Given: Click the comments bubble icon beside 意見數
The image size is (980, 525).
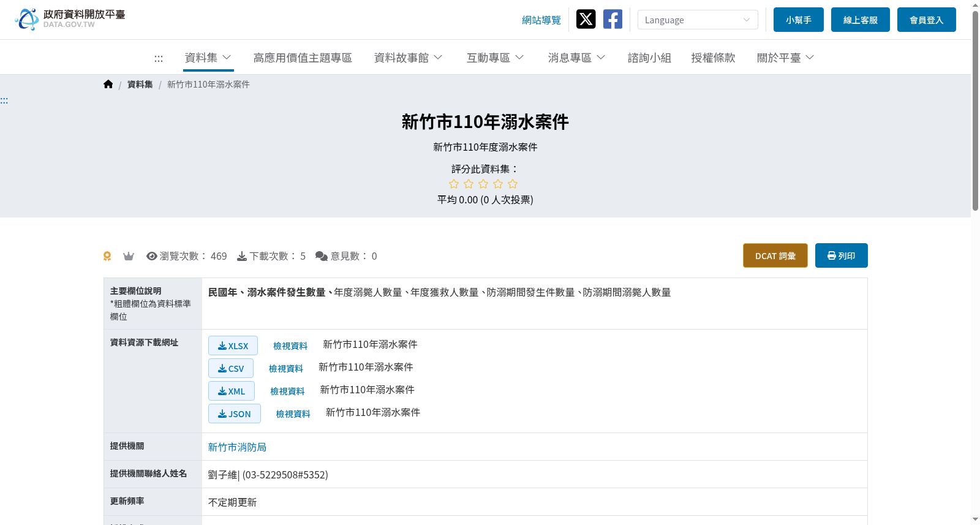Looking at the screenshot, I should pyautogui.click(x=322, y=256).
